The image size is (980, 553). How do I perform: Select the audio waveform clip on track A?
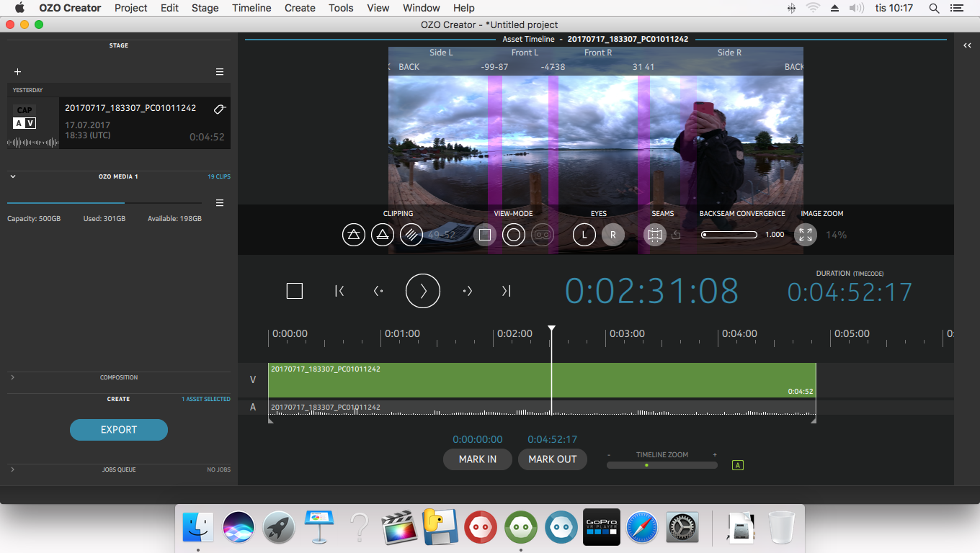point(542,408)
